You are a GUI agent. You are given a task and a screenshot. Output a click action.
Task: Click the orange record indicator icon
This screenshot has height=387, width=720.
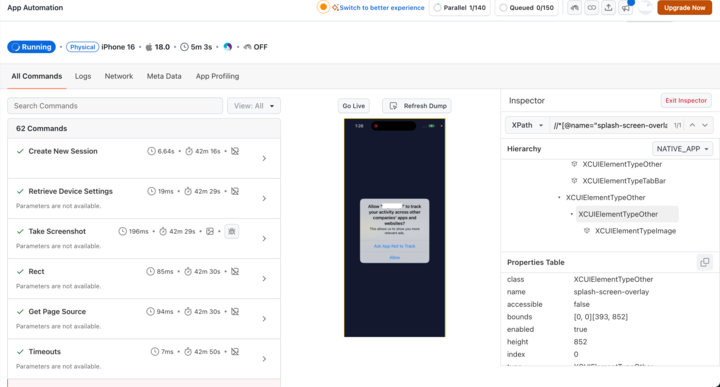(x=323, y=7)
